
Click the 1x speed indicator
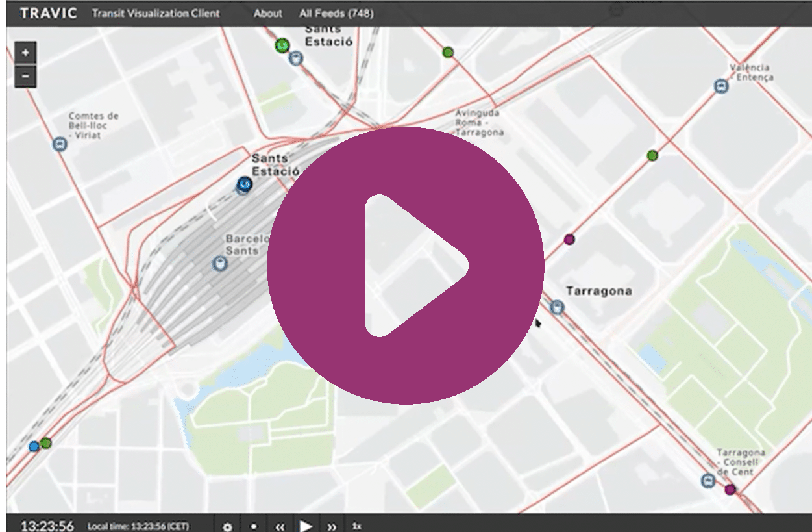coord(357,526)
